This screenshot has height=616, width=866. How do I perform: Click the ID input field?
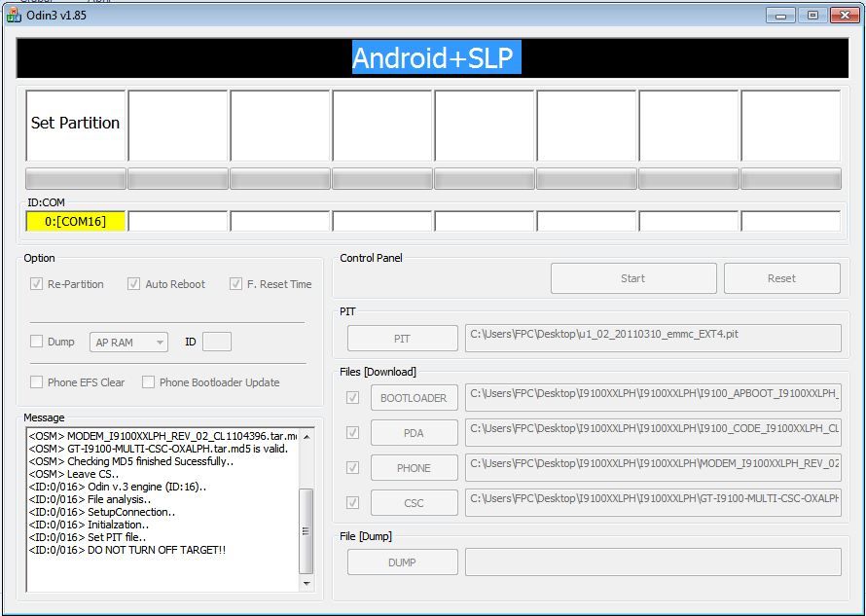coord(216,342)
